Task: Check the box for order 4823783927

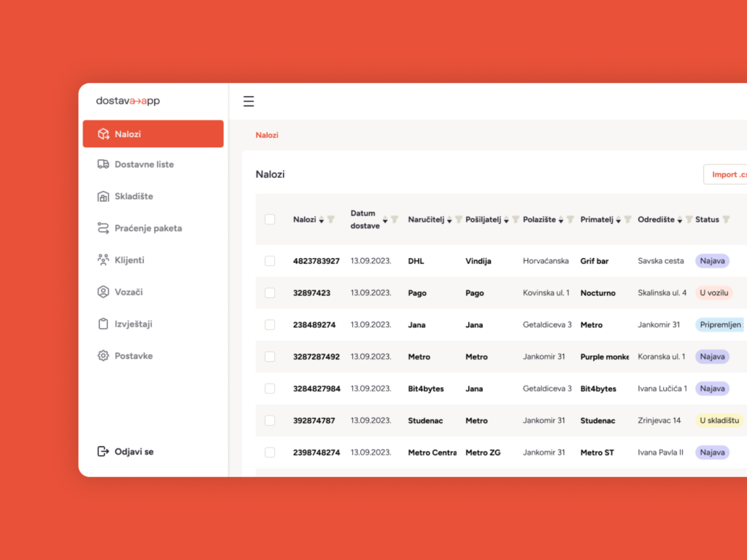Action: point(270,261)
